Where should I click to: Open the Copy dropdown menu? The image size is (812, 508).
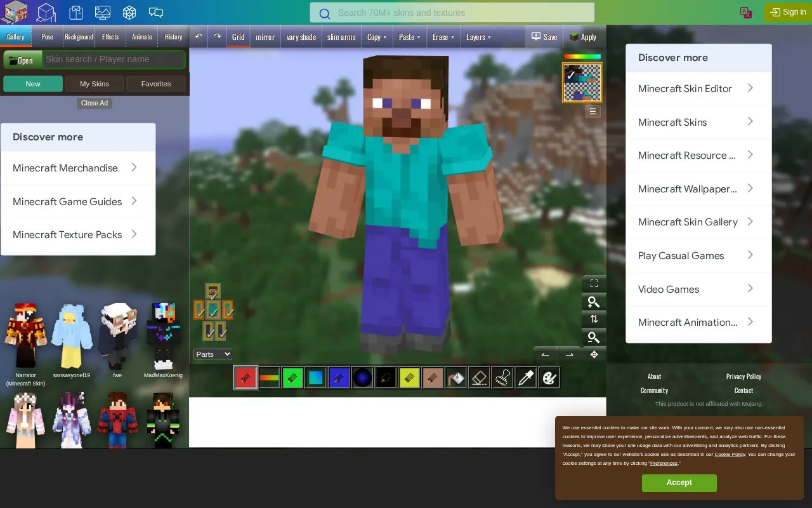(377, 37)
